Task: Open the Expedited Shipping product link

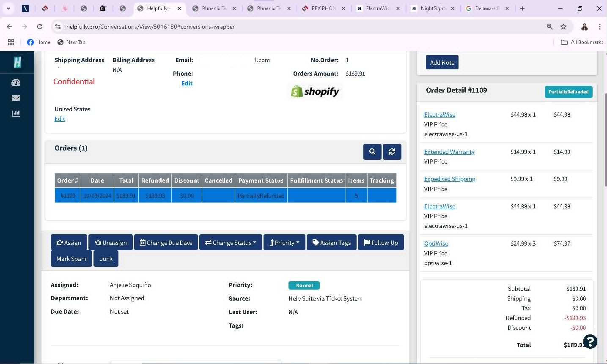Action: click(450, 179)
